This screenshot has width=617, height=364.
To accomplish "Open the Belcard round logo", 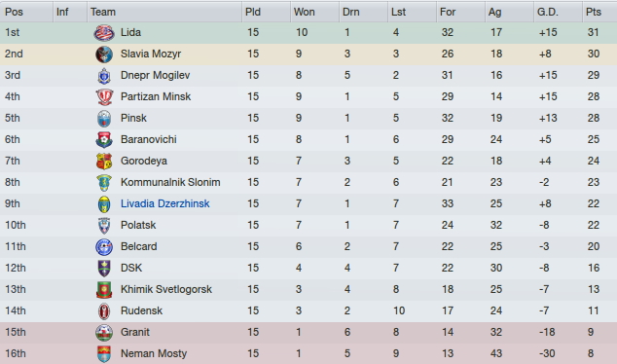I will (104, 247).
